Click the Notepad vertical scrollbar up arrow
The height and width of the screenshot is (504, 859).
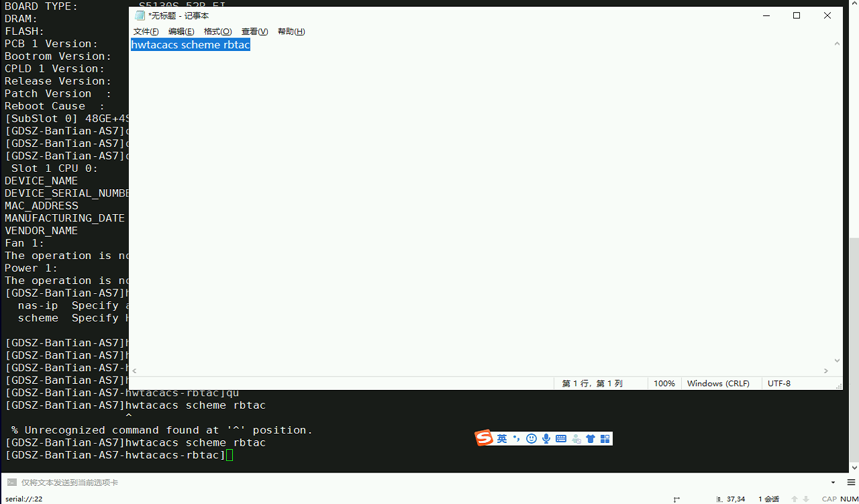837,44
